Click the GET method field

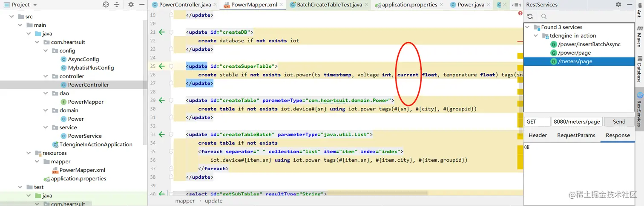tap(537, 122)
